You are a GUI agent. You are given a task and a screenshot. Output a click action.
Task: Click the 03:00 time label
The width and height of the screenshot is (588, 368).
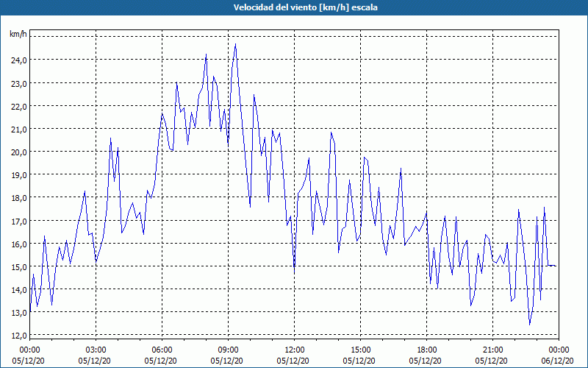[x=96, y=350]
